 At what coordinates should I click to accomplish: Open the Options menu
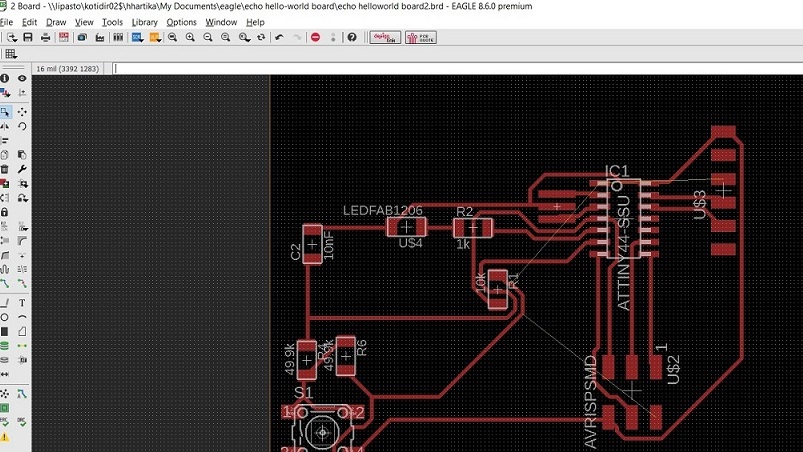(x=181, y=22)
